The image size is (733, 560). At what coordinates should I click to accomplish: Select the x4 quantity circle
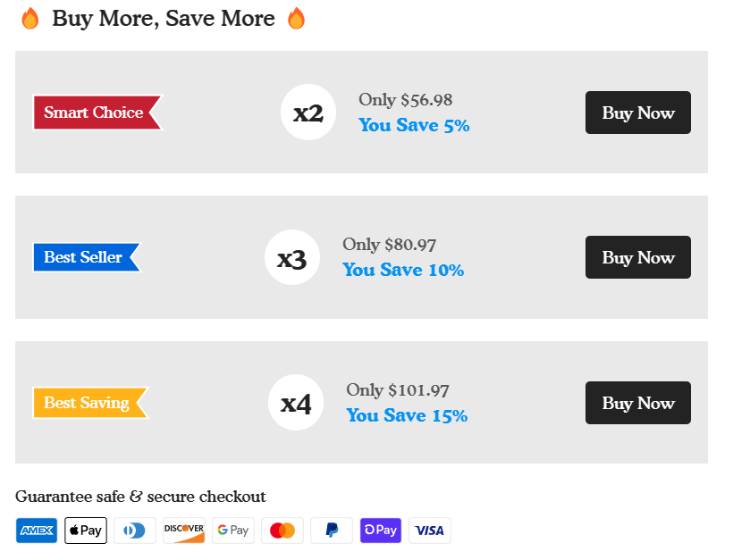296,403
